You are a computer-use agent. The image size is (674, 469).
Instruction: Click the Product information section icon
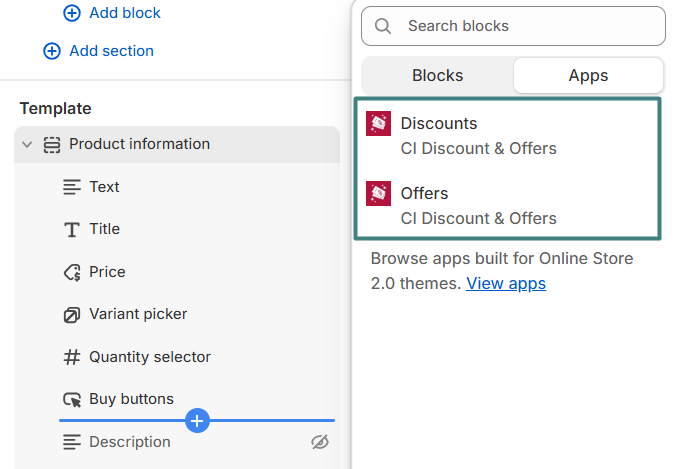52,145
